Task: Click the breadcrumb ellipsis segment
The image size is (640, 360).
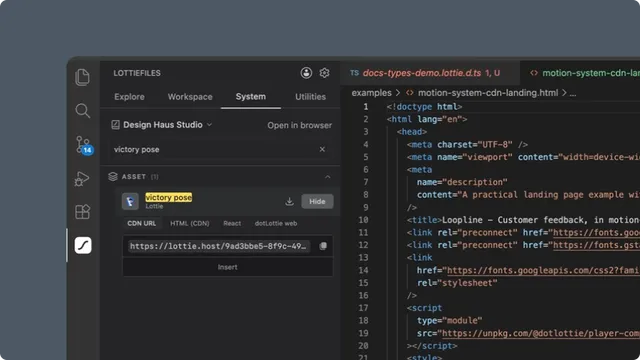Action: coord(573,93)
